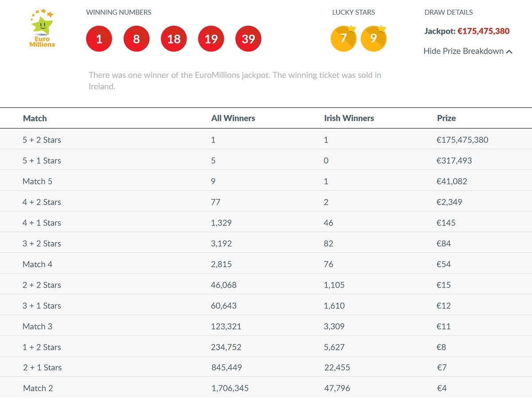Click the €4 prize cell

[x=442, y=388]
